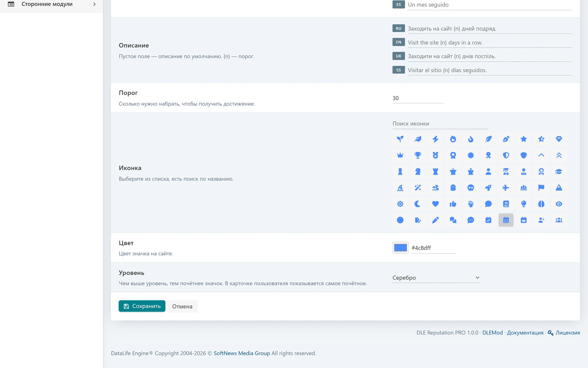Choose the medal with star icon
The height and width of the screenshot is (368, 588).
435,155
